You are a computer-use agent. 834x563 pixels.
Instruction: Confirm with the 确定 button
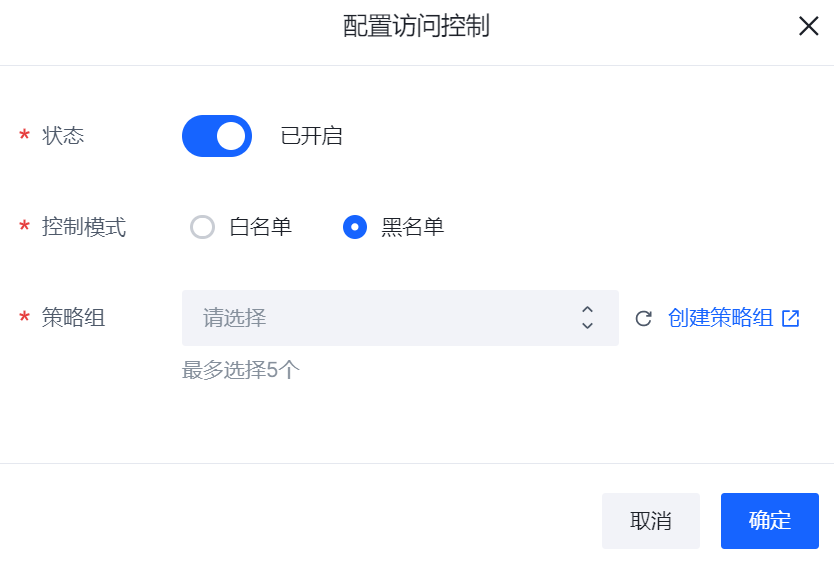pyautogui.click(x=770, y=520)
